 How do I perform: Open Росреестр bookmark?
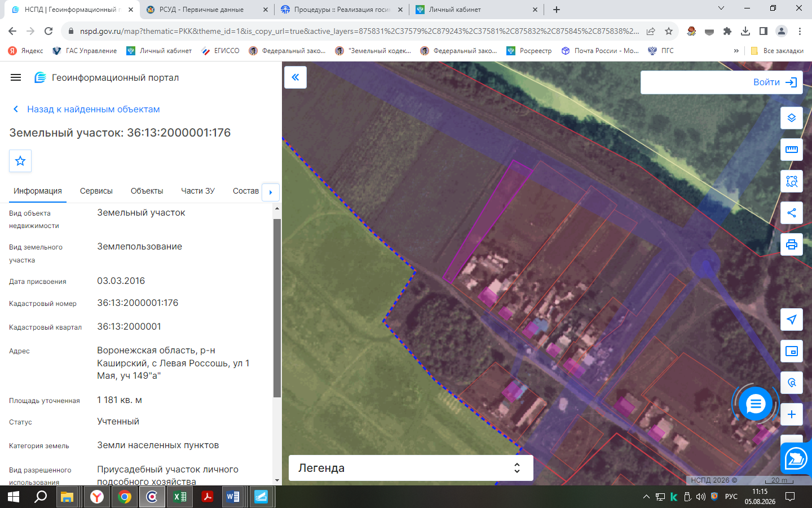click(529, 51)
